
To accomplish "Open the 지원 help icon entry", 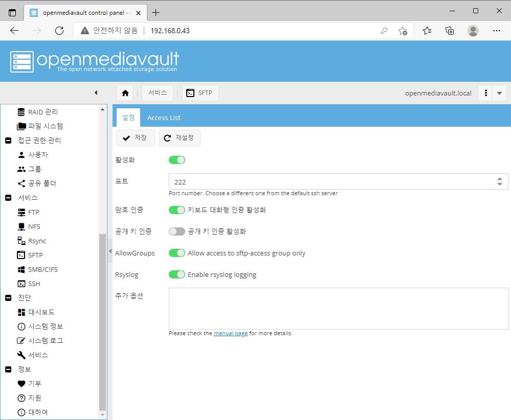I will [x=29, y=398].
